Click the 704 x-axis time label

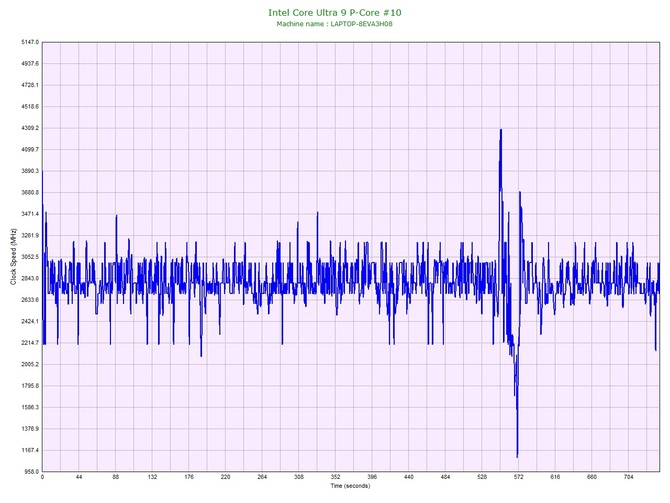(x=629, y=477)
